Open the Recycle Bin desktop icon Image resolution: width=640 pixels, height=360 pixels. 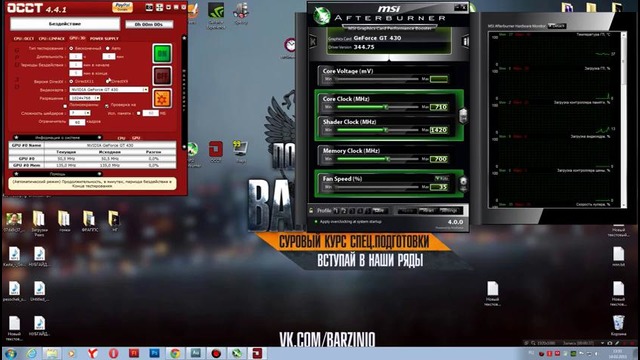click(618, 325)
